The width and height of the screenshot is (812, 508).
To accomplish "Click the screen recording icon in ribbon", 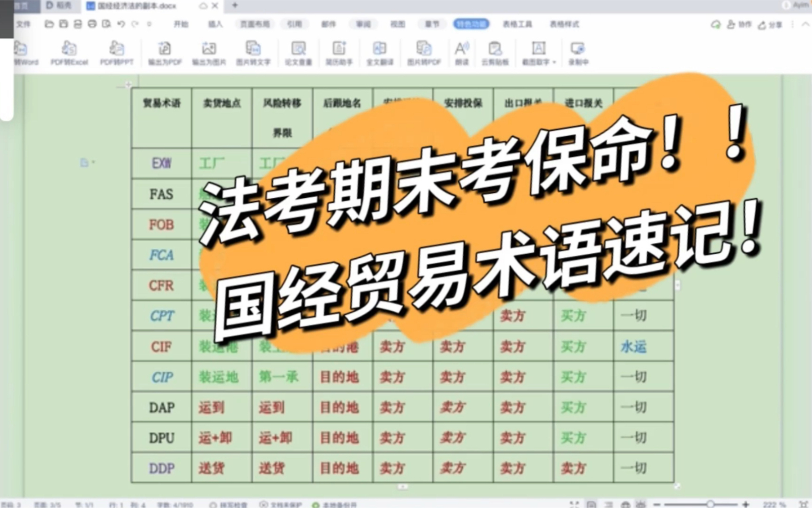I will pos(578,48).
